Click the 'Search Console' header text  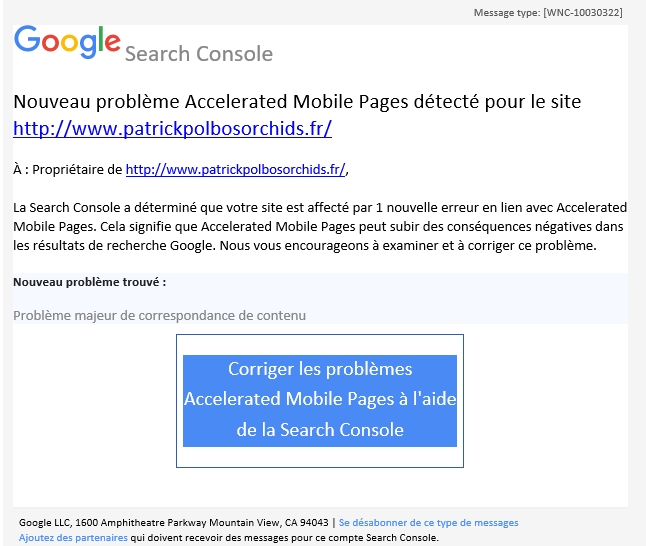pos(199,54)
